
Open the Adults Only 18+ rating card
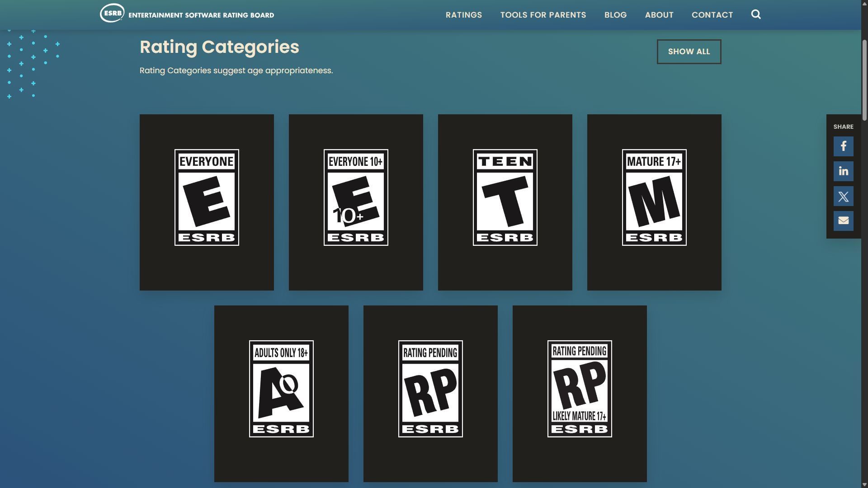coord(281,389)
